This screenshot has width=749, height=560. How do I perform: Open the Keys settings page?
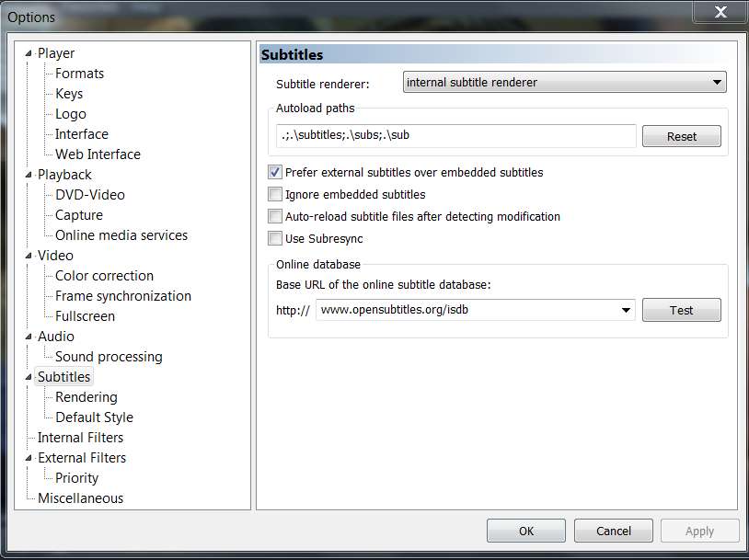[69, 94]
